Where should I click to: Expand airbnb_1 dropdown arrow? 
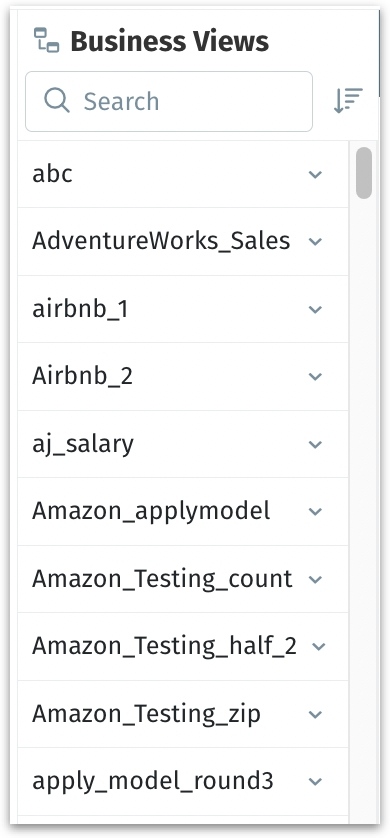tap(316, 309)
